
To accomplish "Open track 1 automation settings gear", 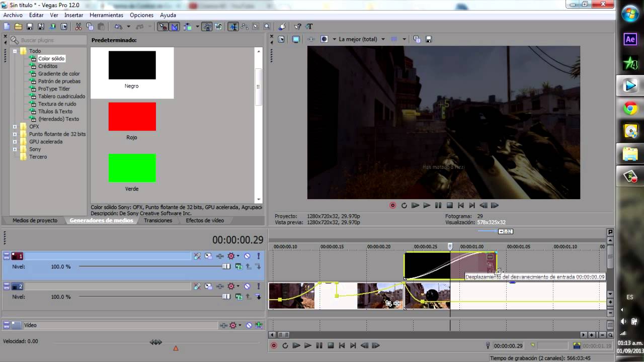I will pyautogui.click(x=231, y=256).
